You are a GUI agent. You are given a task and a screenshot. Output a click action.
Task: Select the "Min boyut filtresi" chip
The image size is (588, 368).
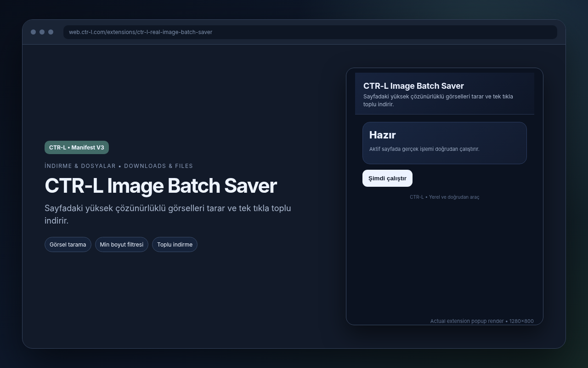click(x=122, y=245)
